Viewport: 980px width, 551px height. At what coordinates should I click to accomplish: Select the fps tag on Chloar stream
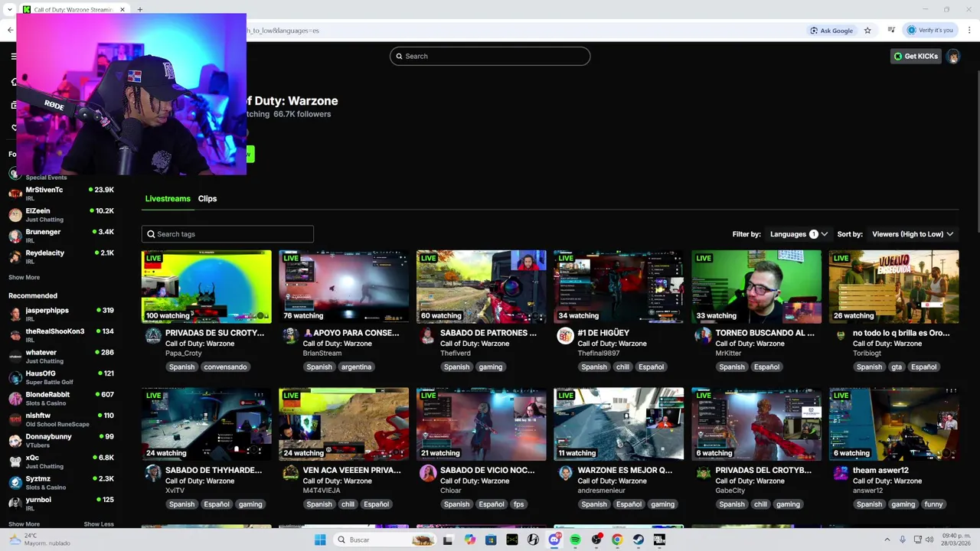tap(518, 504)
